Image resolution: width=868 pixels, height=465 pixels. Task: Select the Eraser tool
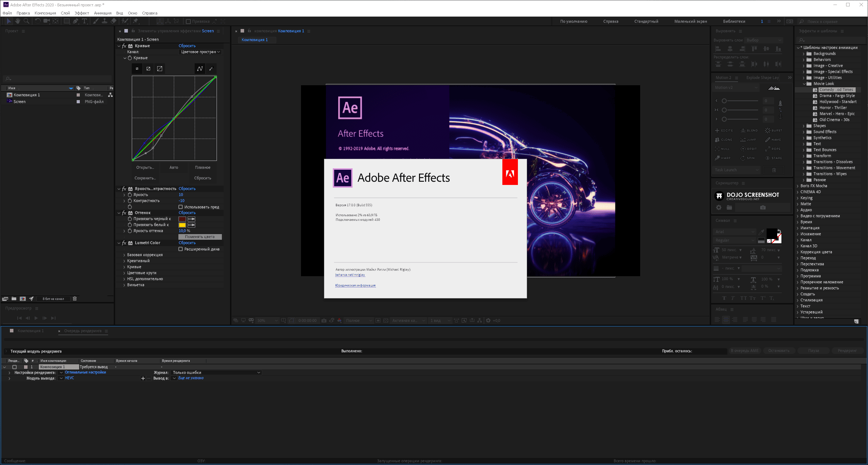click(x=113, y=21)
